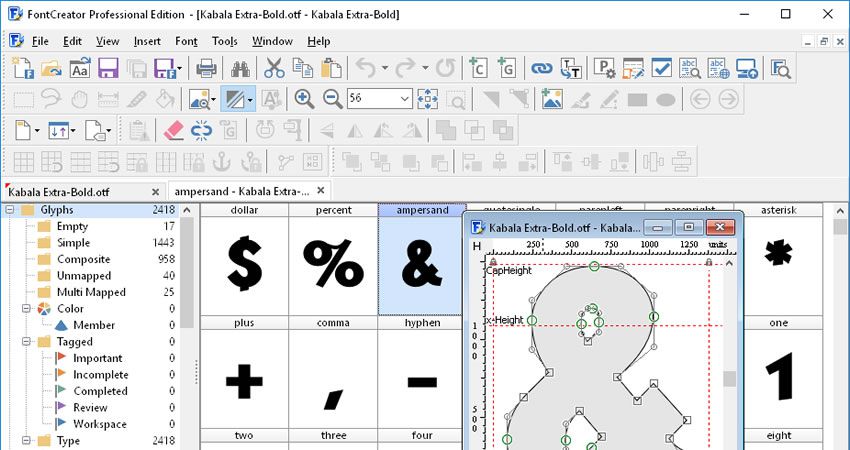Screen dimensions: 850x450
Task: Click the Zoom Out magnifier icon
Action: 332,99
